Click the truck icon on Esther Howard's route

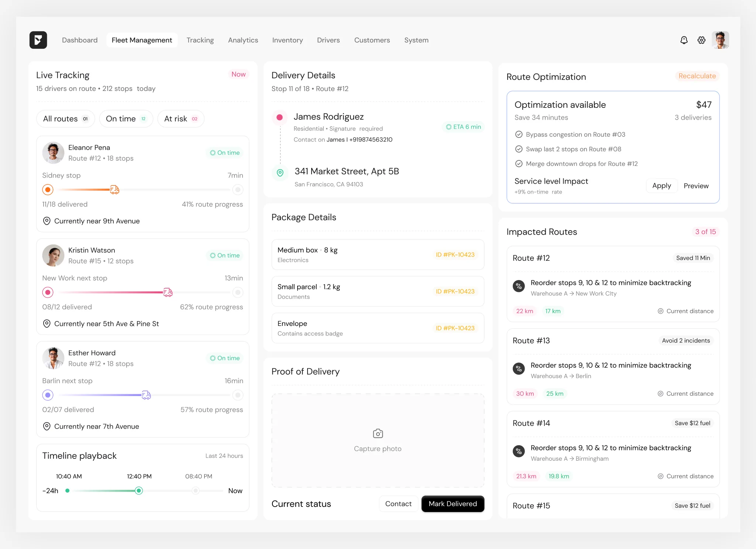pyautogui.click(x=146, y=395)
